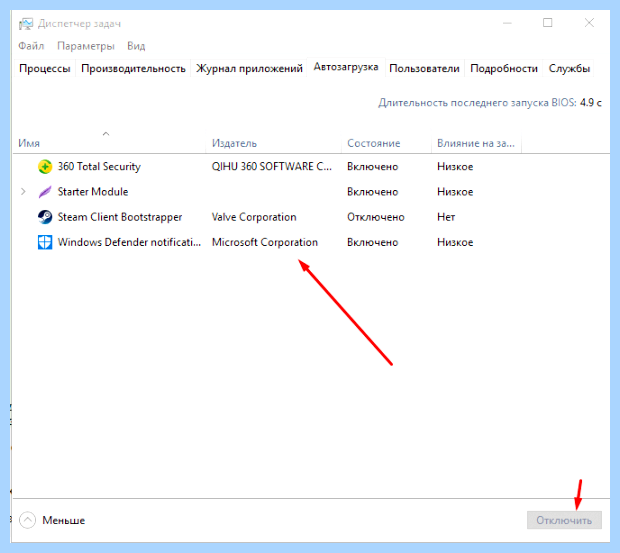The height and width of the screenshot is (553, 620).
Task: Switch to the Процессы tab
Action: 45,68
